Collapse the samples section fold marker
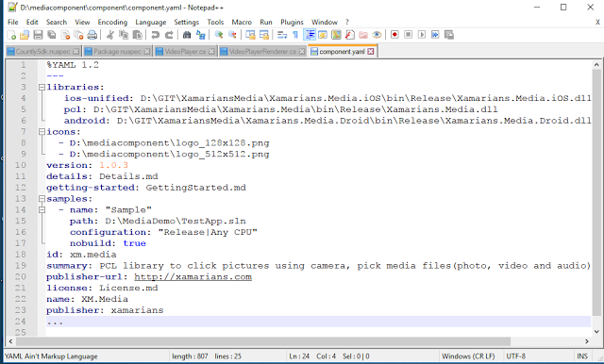 point(42,199)
